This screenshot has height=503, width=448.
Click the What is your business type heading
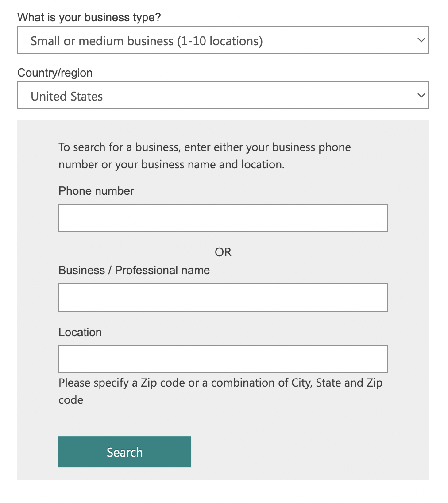(x=89, y=17)
